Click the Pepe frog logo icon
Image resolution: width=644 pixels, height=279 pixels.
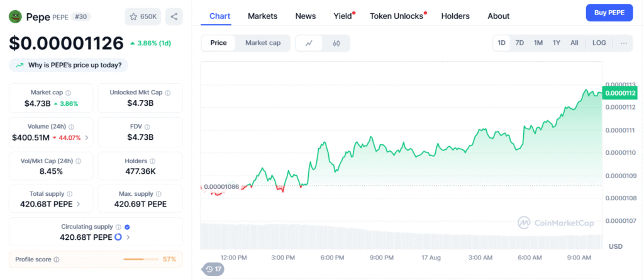(15, 16)
